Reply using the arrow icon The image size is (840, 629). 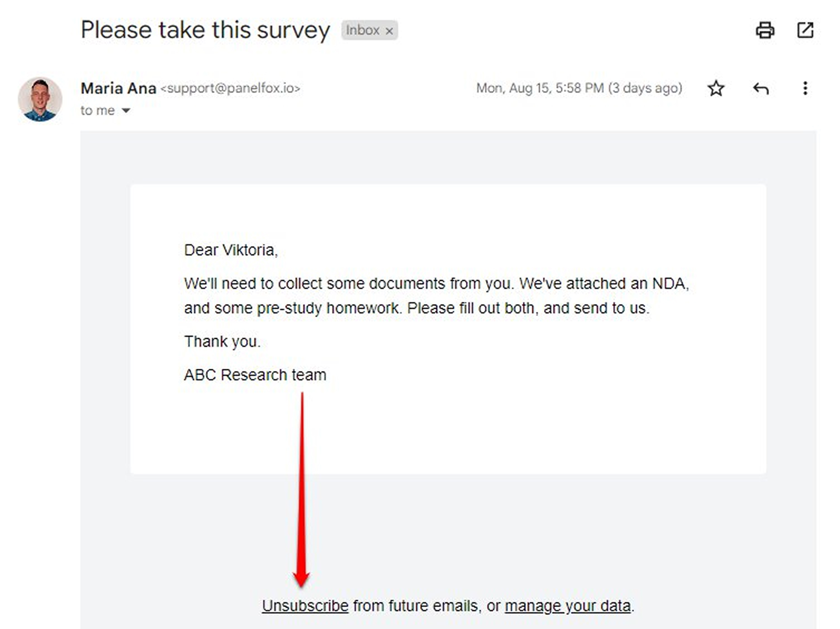(761, 89)
